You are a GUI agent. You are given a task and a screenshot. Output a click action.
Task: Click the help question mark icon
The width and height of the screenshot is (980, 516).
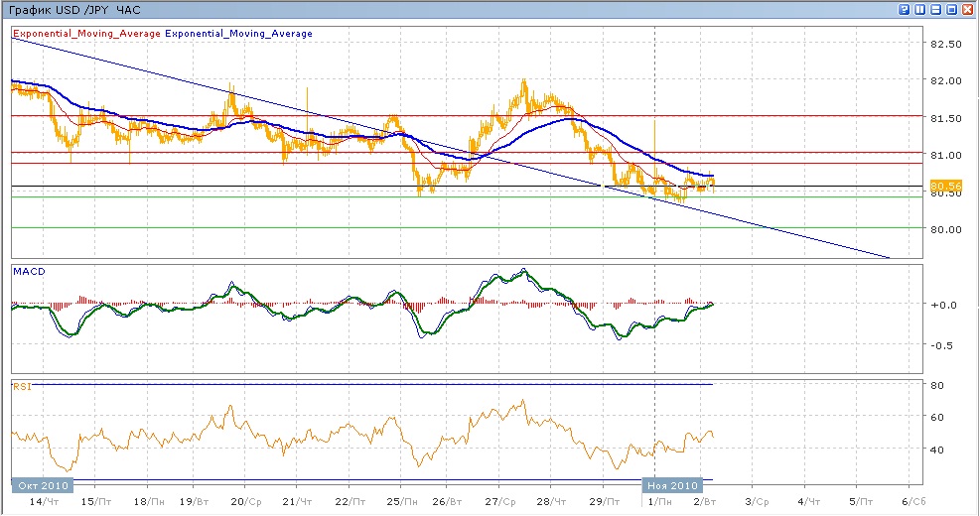click(x=905, y=9)
